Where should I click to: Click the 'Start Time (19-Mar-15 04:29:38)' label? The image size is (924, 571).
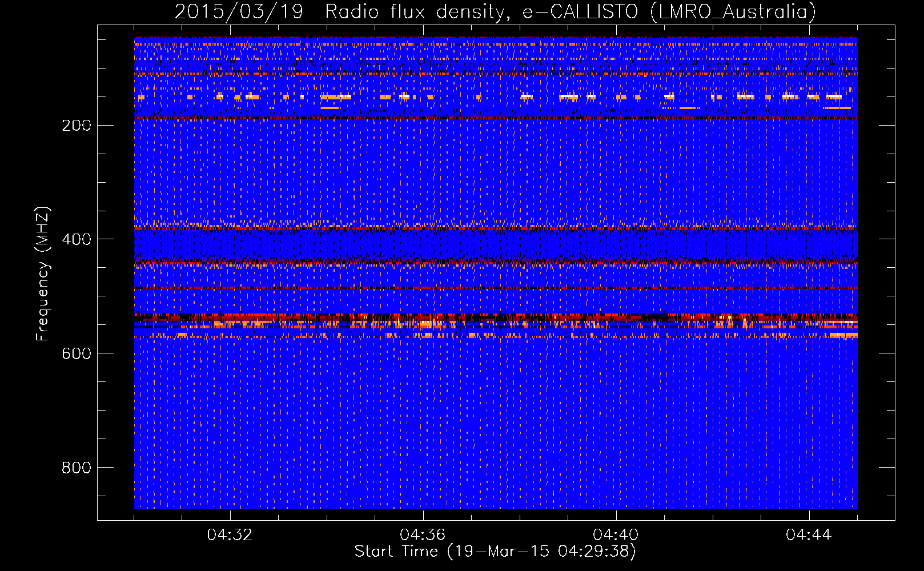tap(495, 552)
